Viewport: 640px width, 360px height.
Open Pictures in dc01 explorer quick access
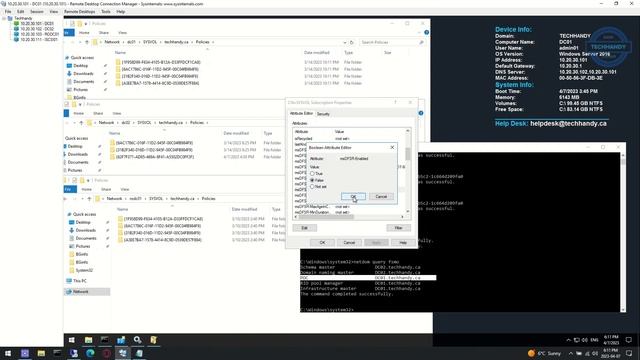(80, 89)
